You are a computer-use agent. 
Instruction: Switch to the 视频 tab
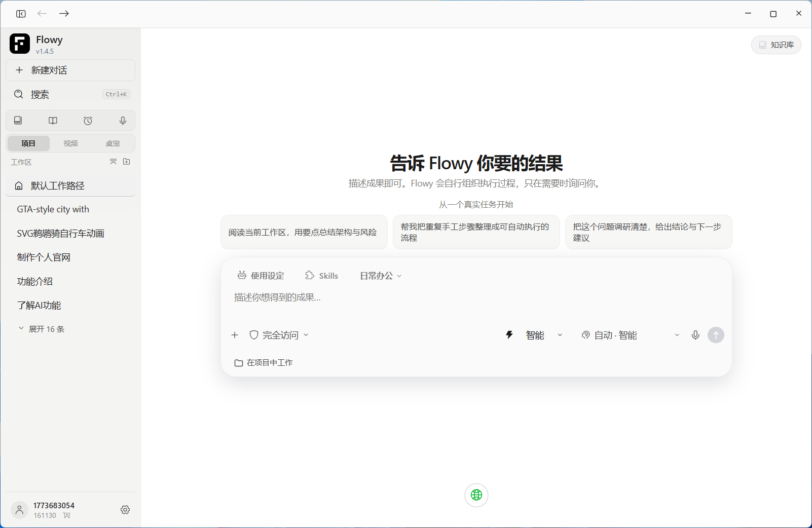click(x=70, y=143)
